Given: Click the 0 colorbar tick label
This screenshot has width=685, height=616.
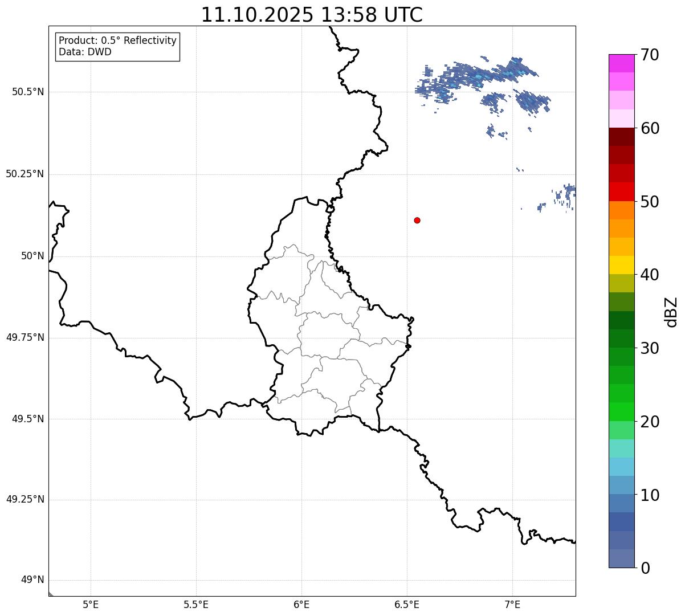Looking at the screenshot, I should pyautogui.click(x=645, y=568).
